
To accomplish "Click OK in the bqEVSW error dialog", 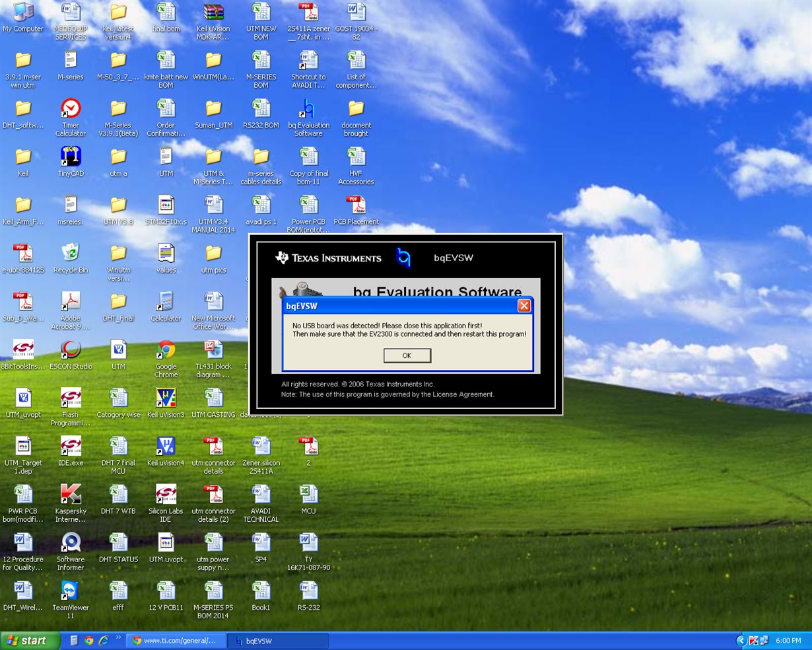I will tap(407, 355).
